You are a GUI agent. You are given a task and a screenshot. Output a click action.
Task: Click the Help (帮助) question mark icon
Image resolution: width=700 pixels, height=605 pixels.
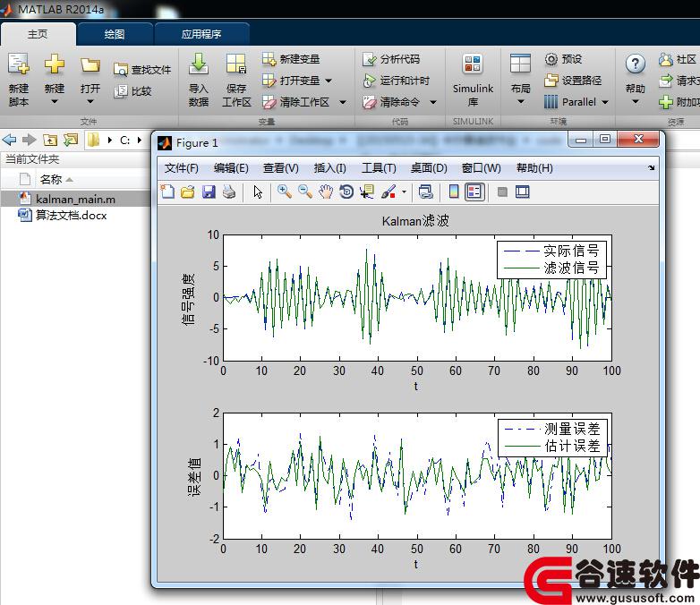pyautogui.click(x=636, y=64)
